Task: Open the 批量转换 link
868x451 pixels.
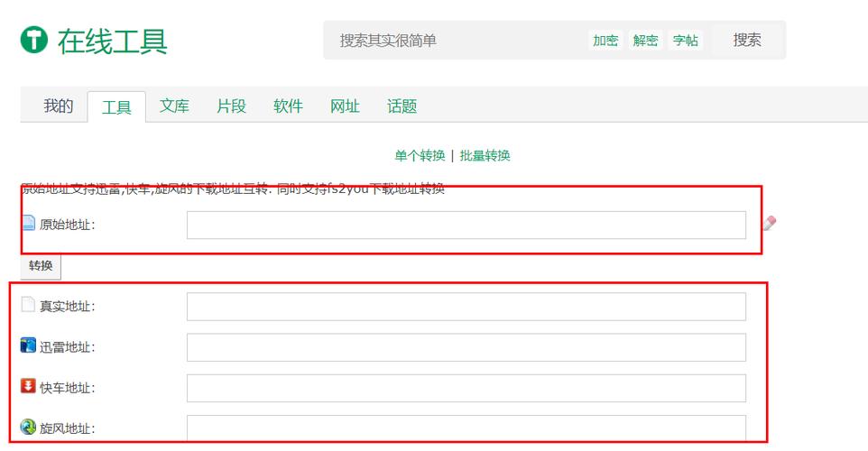Action: [x=485, y=155]
